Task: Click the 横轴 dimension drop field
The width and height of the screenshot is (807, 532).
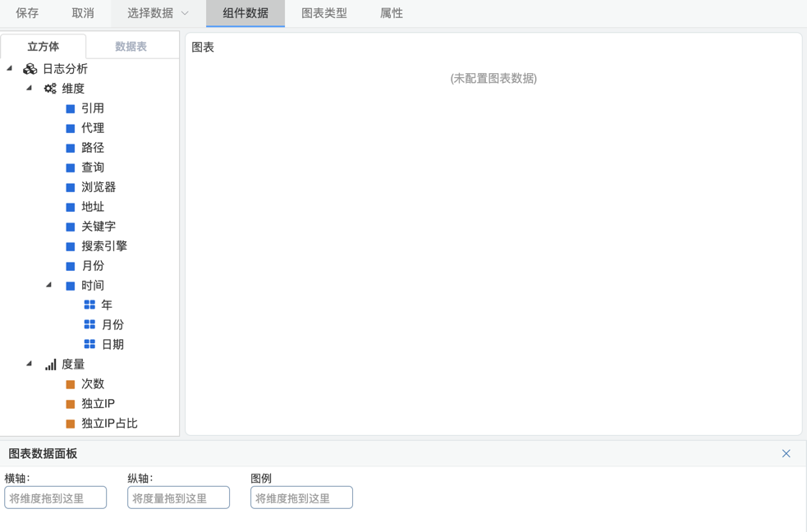Action: 56,498
